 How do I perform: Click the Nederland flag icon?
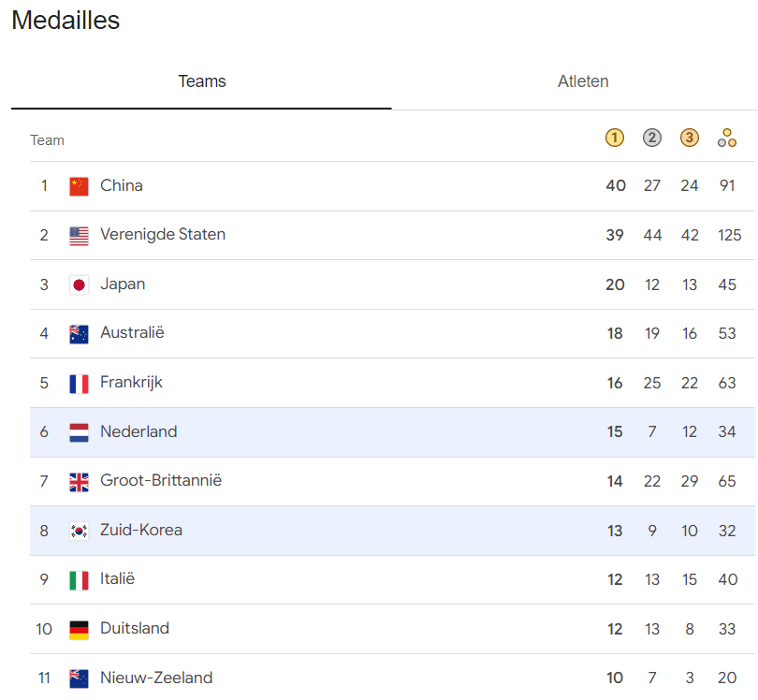(x=79, y=432)
